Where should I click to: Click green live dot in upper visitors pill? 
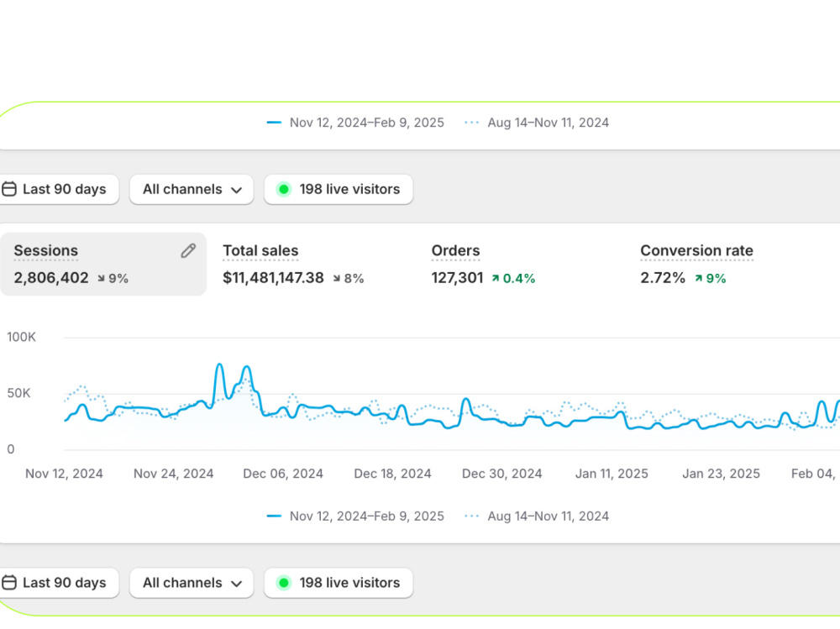pyautogui.click(x=284, y=189)
